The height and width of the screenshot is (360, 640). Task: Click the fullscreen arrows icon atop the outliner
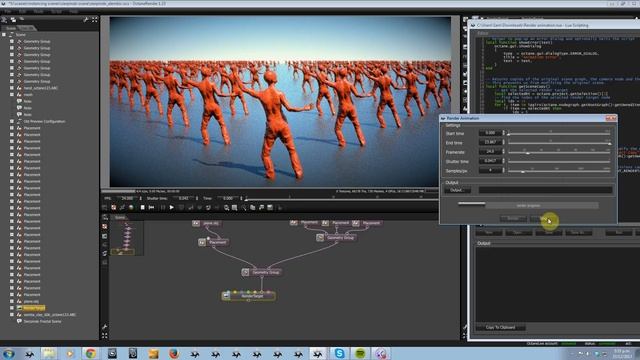click(x=95, y=19)
